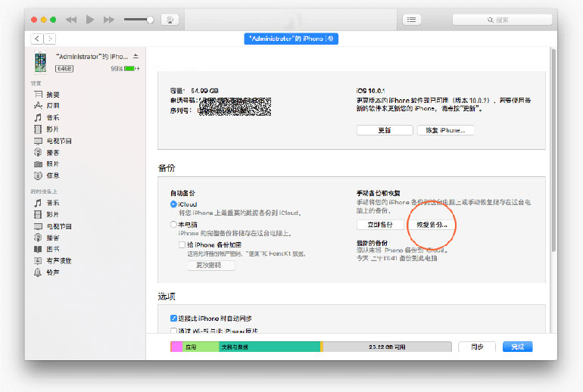Go back using the left chevron button

tap(36, 39)
